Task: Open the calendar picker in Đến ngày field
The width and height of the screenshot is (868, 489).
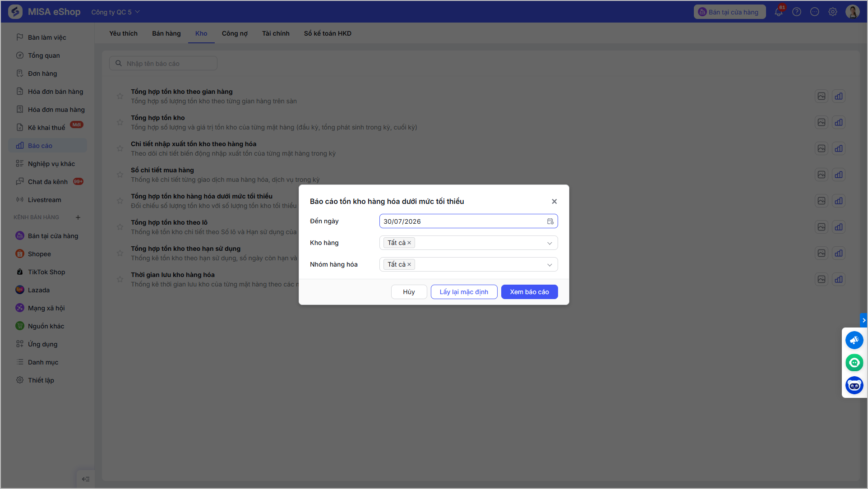Action: click(x=550, y=221)
